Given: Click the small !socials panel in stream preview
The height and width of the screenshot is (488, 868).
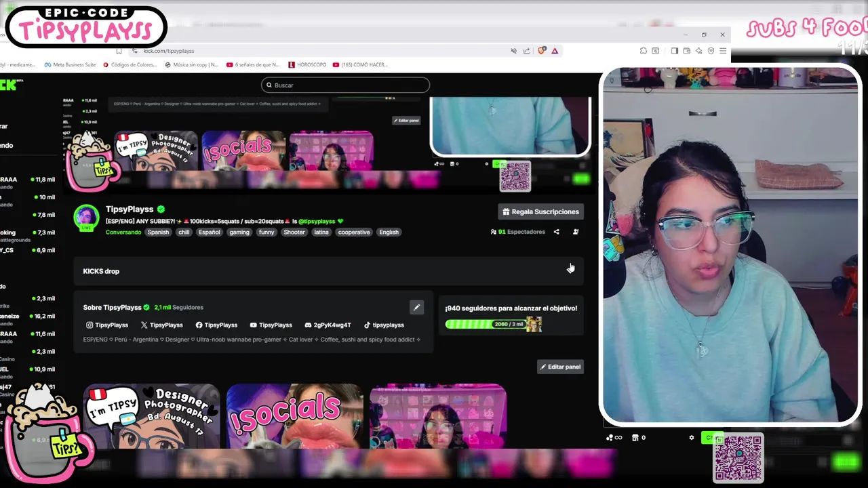Looking at the screenshot, I should (243, 151).
